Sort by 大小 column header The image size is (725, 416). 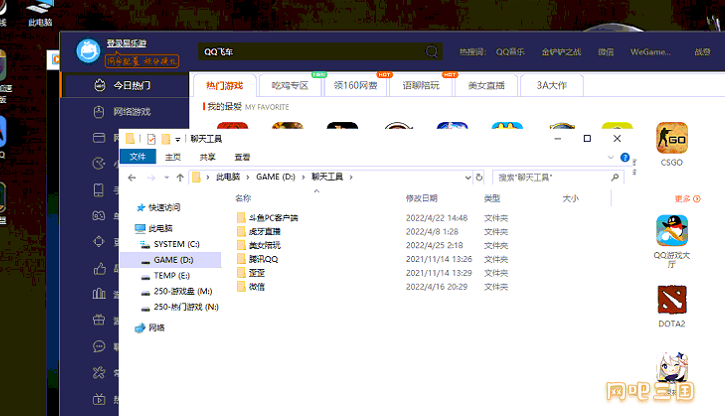(571, 198)
